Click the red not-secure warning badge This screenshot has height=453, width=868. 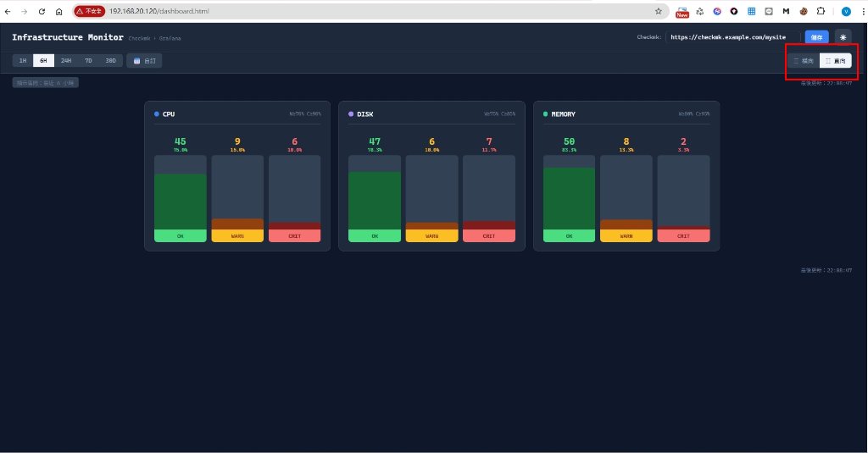point(89,11)
